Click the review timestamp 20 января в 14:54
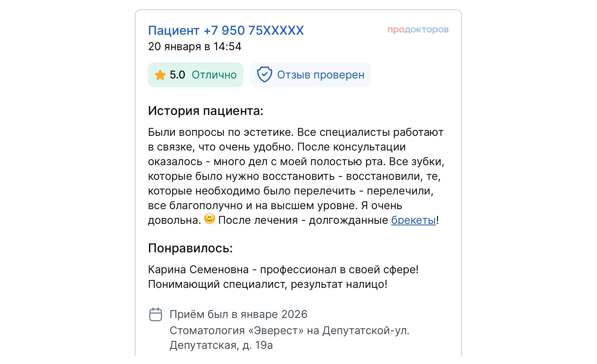597x364 pixels. coord(195,47)
